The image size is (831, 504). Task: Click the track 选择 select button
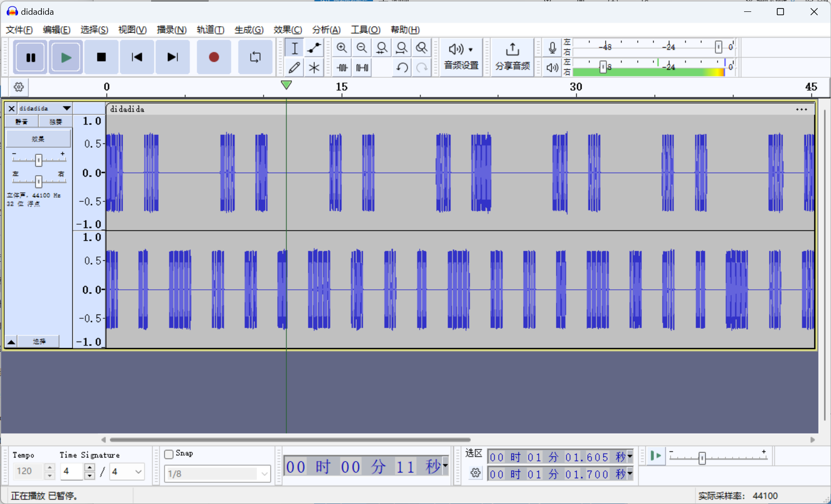click(39, 342)
